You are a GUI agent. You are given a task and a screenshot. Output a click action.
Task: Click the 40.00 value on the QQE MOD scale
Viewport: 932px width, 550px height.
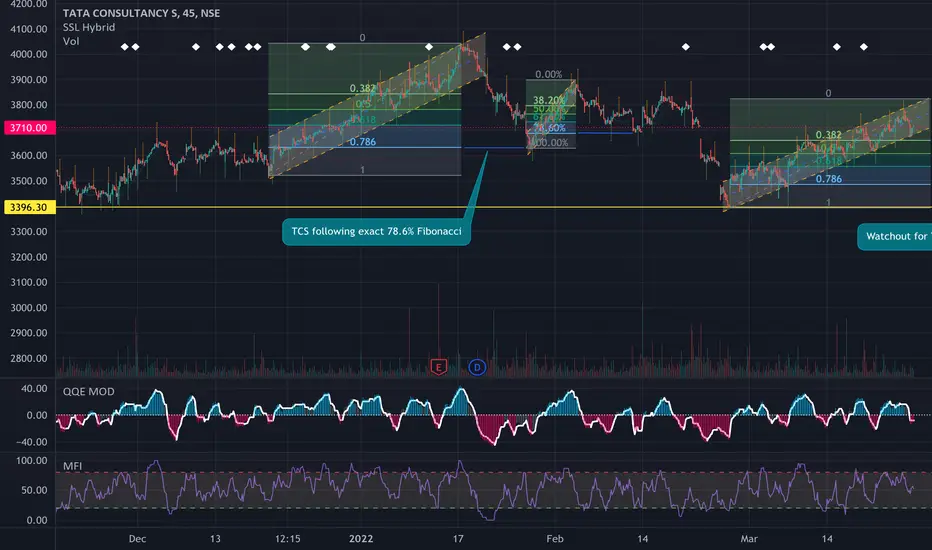34,389
